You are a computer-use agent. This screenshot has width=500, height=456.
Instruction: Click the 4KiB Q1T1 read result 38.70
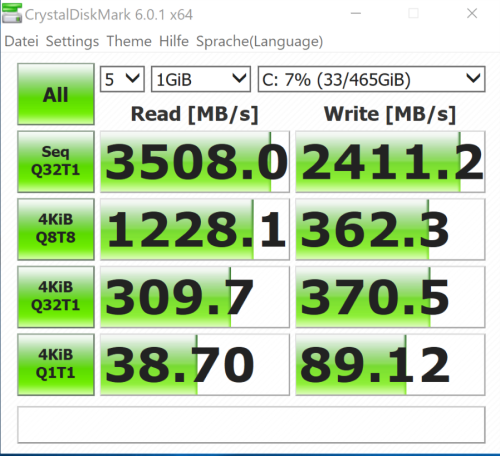195,365
